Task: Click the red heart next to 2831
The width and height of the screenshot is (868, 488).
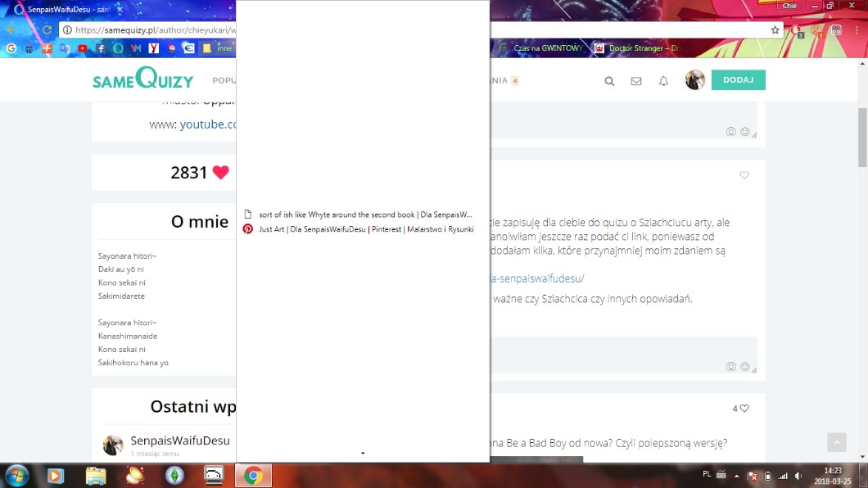Action: 220,173
